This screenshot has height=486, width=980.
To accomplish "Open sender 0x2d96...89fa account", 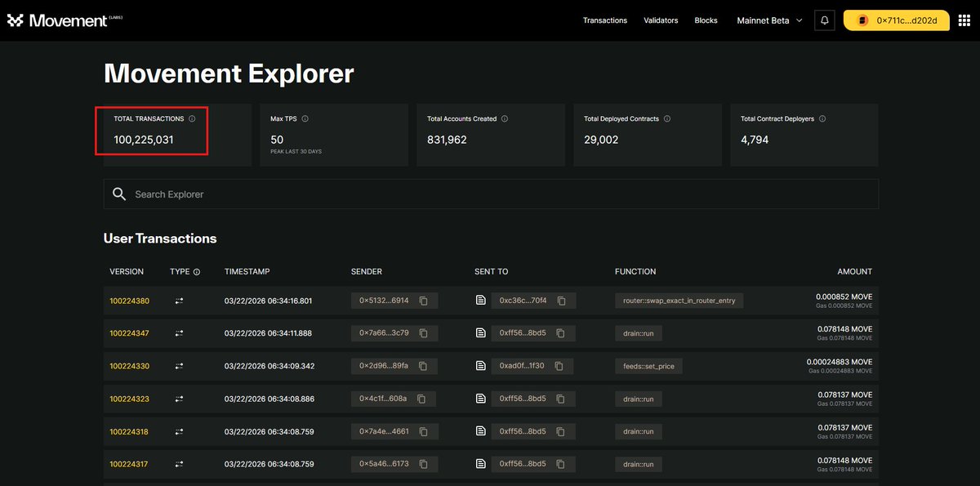I will pyautogui.click(x=384, y=366).
